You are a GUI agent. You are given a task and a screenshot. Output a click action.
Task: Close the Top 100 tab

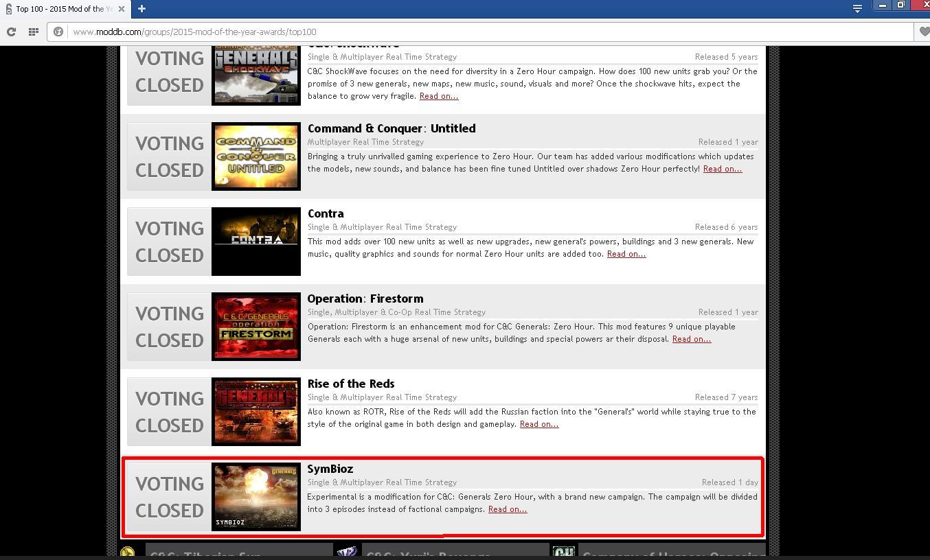[122, 9]
